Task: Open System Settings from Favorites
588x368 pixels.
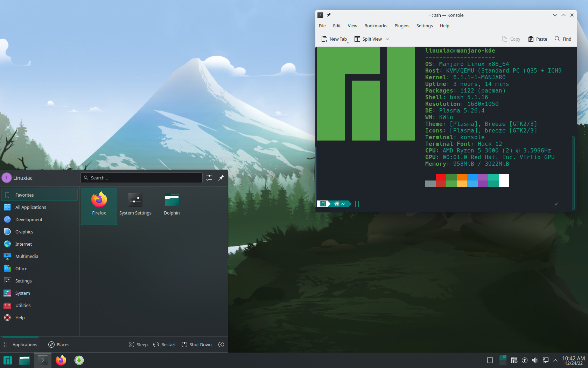Action: 135,204
